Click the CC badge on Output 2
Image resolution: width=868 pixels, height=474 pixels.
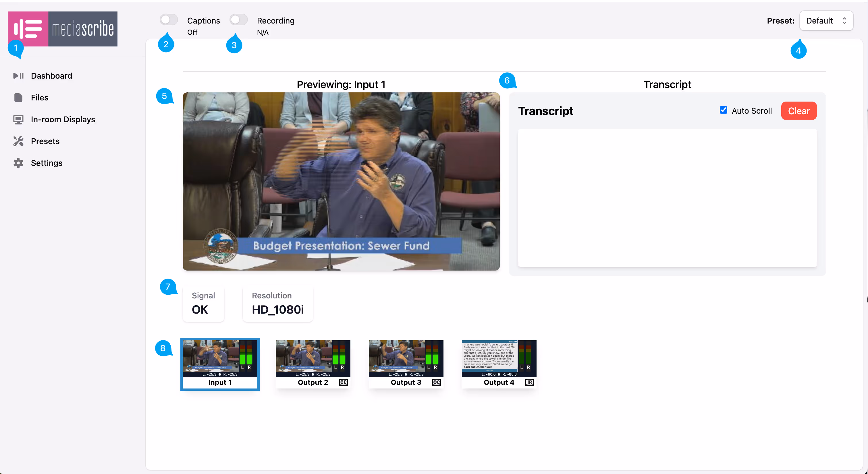pos(343,382)
